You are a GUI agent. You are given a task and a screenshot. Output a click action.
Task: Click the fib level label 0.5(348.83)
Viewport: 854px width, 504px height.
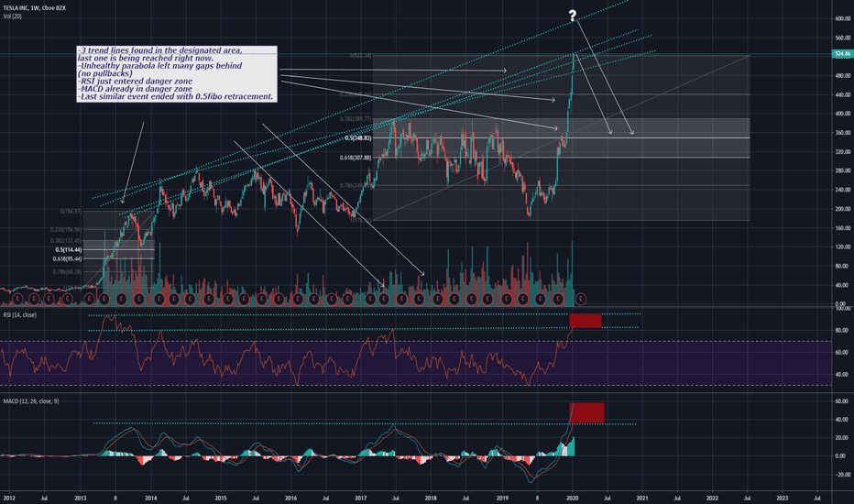tap(358, 138)
